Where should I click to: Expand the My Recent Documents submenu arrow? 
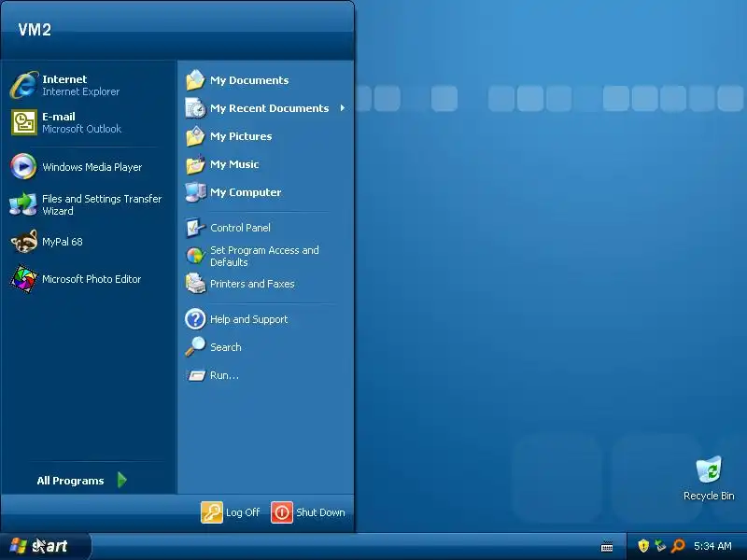pos(343,108)
